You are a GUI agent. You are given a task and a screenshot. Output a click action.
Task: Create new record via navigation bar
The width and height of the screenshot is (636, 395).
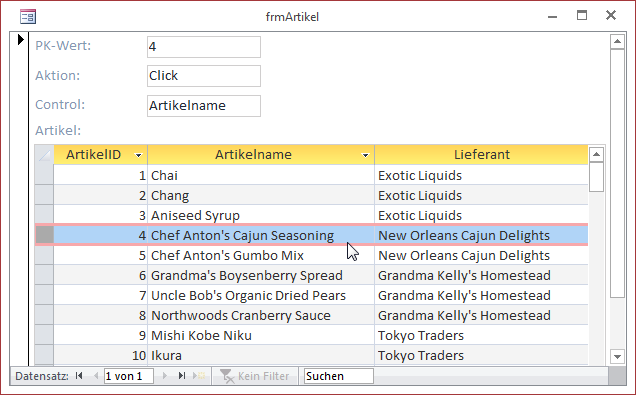pos(199,376)
